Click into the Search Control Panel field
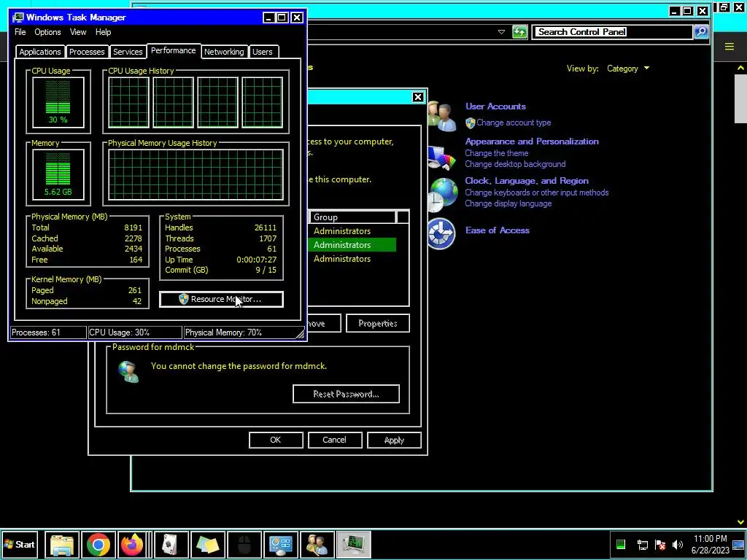The image size is (747, 560). [x=612, y=32]
